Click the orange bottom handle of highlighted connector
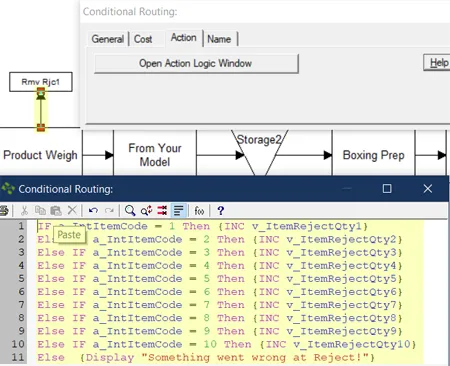The width and height of the screenshot is (450, 366). point(41,127)
